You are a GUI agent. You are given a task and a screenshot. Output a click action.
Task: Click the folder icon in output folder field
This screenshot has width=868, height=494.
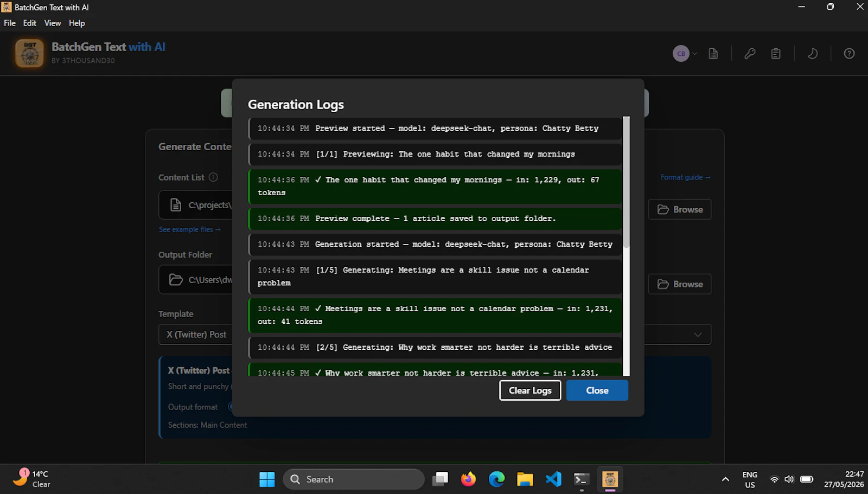pos(176,280)
